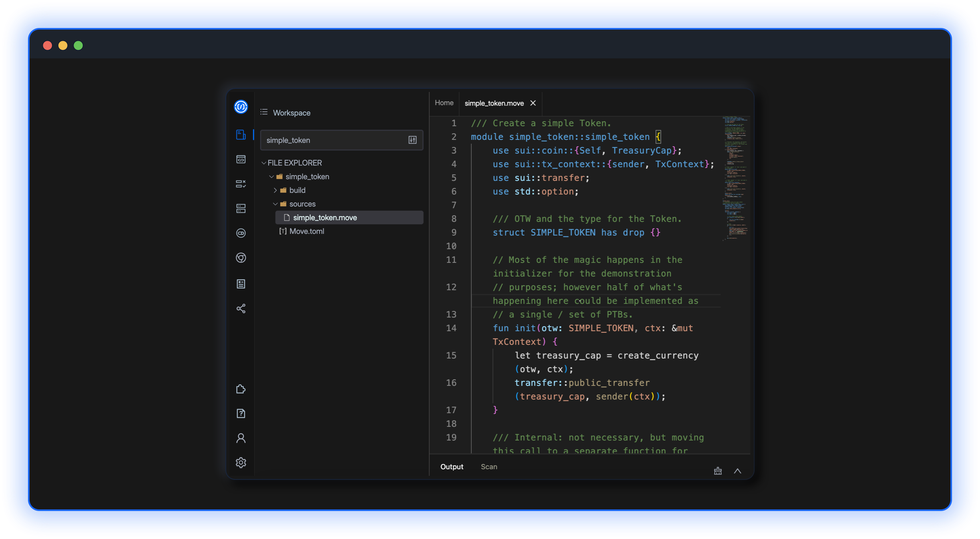Click the sliders icon in simple_token project box
Viewport: 980px width, 539px height.
tap(412, 140)
